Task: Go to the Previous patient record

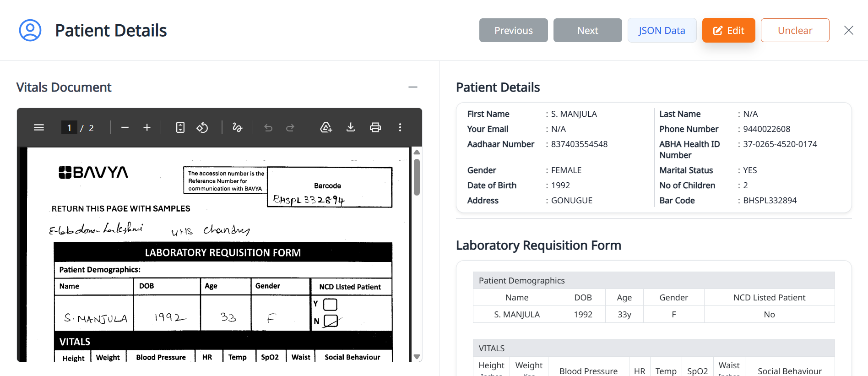Action: point(513,30)
